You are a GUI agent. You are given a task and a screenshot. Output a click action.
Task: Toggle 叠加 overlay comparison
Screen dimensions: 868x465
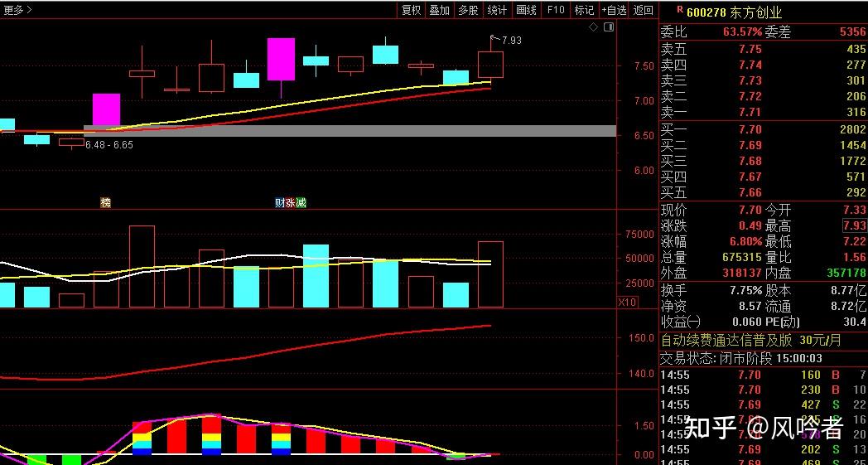pos(439,10)
